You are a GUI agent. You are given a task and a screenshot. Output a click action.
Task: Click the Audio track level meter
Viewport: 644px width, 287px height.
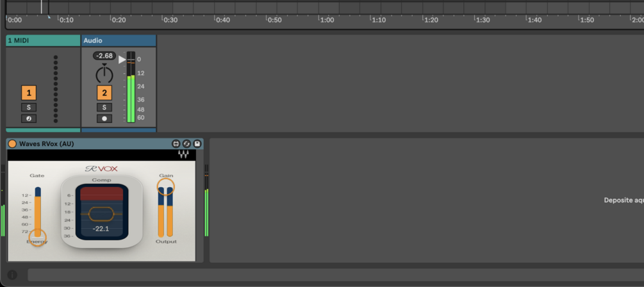click(131, 87)
